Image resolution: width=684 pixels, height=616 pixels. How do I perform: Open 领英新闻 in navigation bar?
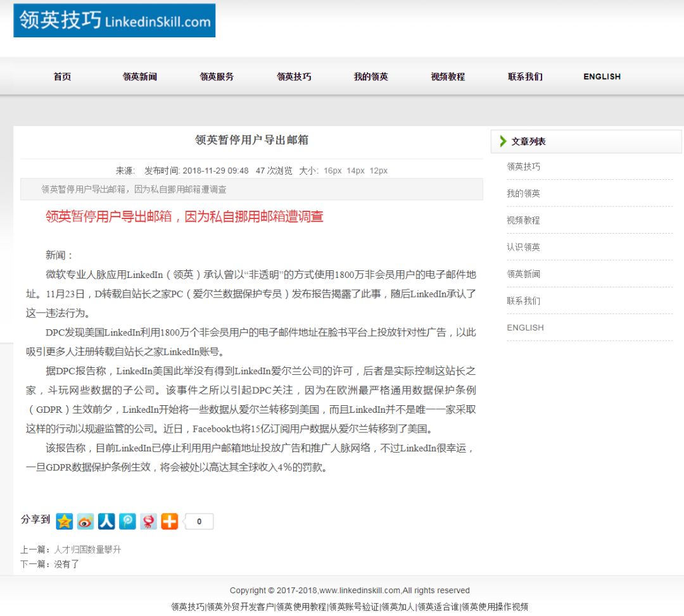pos(139,77)
